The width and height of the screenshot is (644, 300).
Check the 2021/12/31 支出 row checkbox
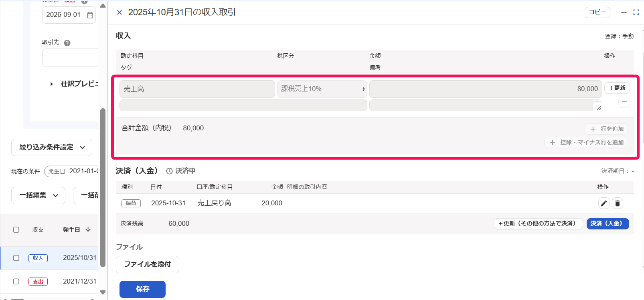click(16, 282)
